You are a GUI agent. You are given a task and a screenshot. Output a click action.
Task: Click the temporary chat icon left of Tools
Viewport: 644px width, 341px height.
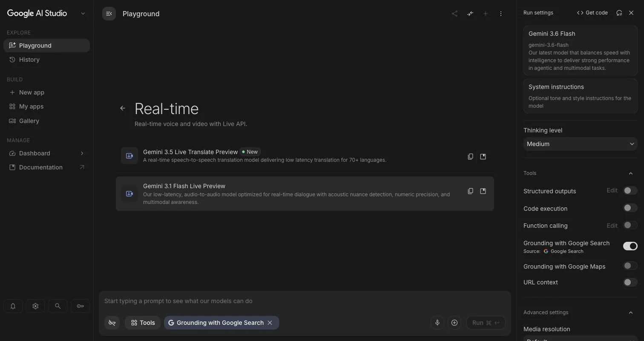[112, 323]
